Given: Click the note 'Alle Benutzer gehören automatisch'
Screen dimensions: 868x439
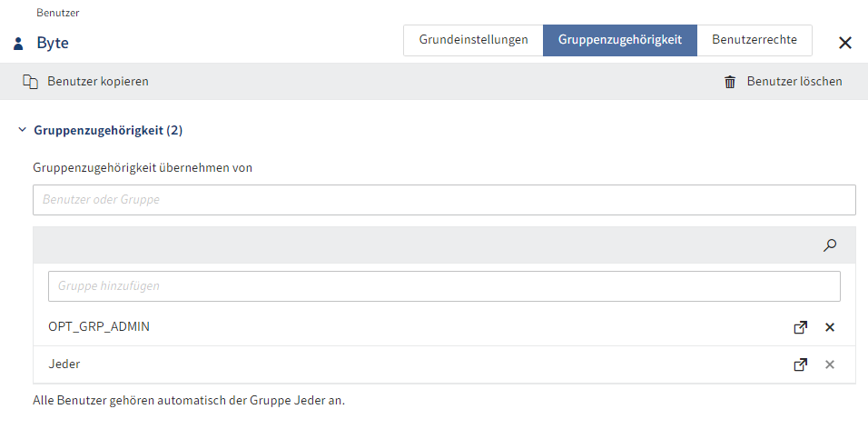Looking at the screenshot, I should pyautogui.click(x=189, y=400).
